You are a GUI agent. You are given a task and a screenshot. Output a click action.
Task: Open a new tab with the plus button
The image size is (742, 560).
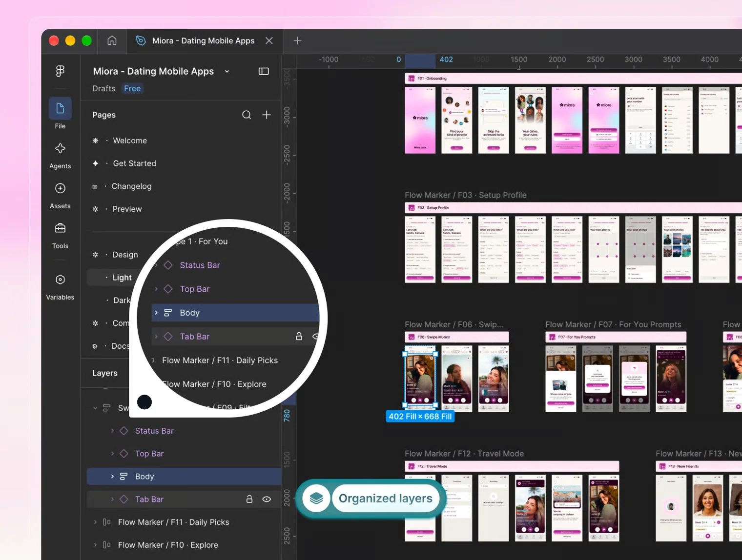tap(297, 40)
